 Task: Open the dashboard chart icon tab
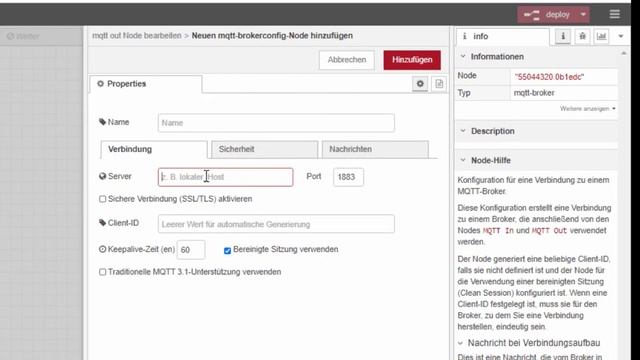pos(601,36)
